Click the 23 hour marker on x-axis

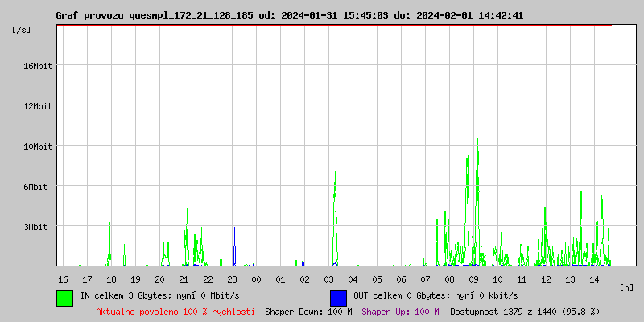pyautogui.click(x=232, y=279)
